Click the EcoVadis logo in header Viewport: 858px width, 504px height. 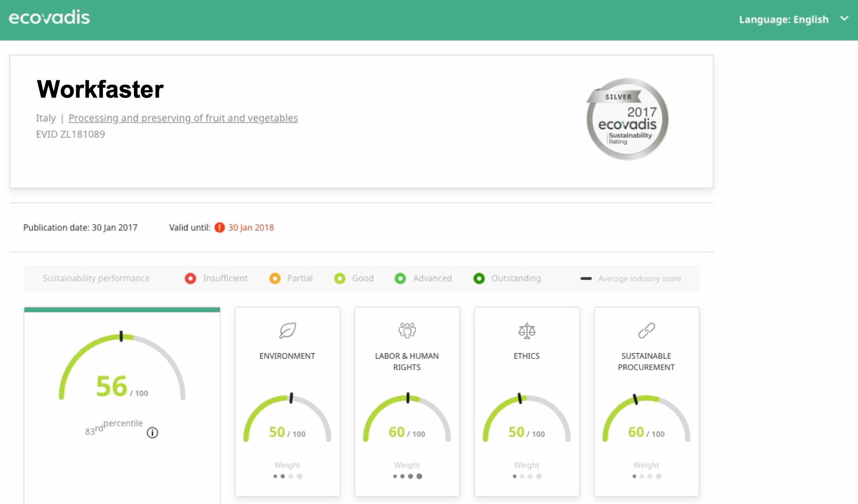49,17
